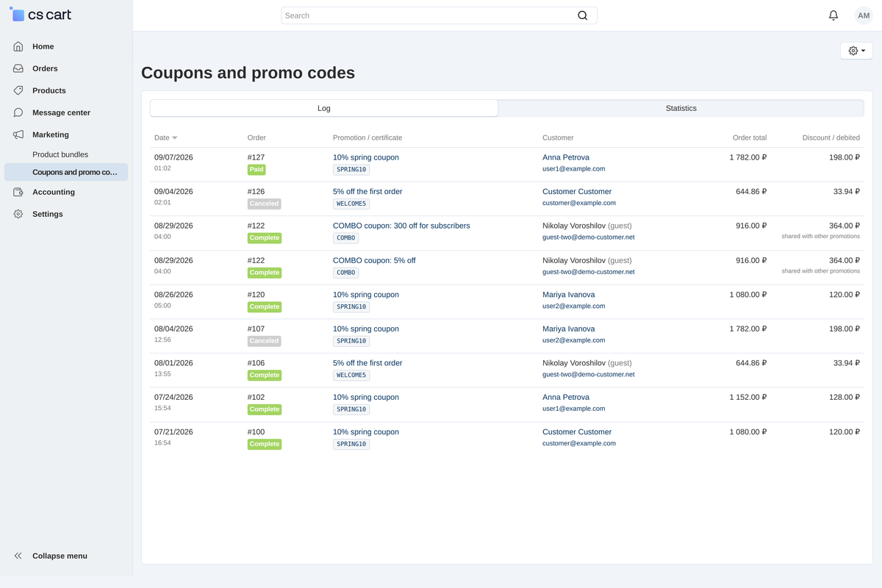Click the Canceled badge on order #107
The width and height of the screenshot is (882, 588).
click(265, 341)
